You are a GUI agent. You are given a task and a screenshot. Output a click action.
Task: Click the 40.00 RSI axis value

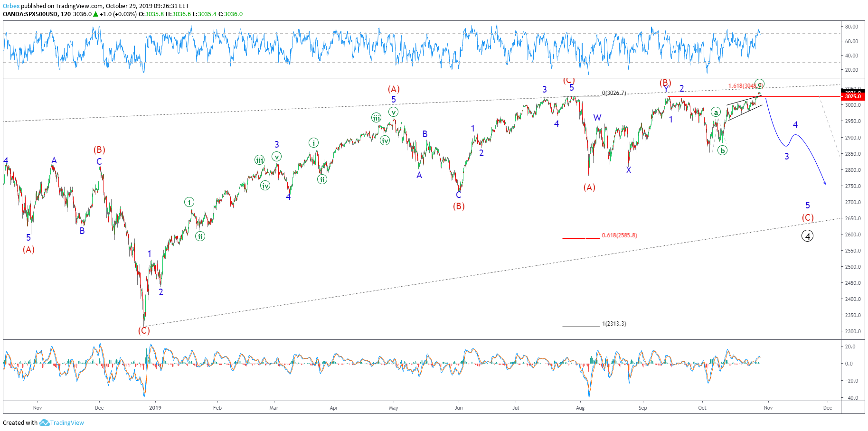pyautogui.click(x=851, y=56)
